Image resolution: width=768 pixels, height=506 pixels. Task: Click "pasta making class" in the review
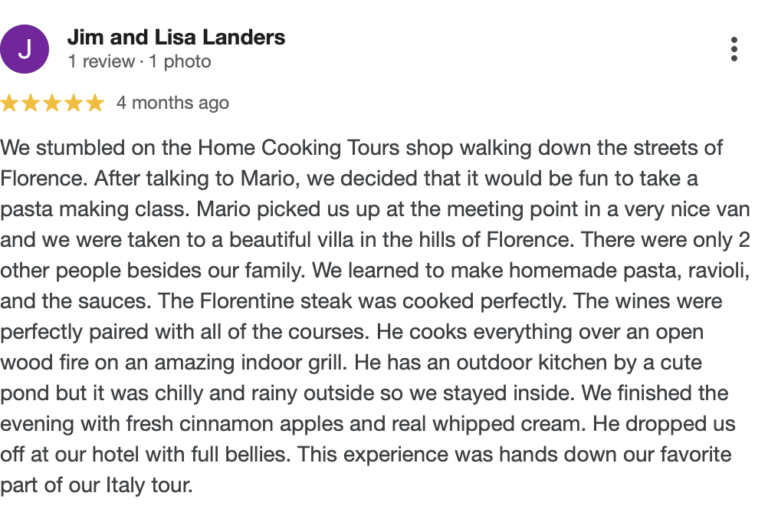tap(94, 210)
